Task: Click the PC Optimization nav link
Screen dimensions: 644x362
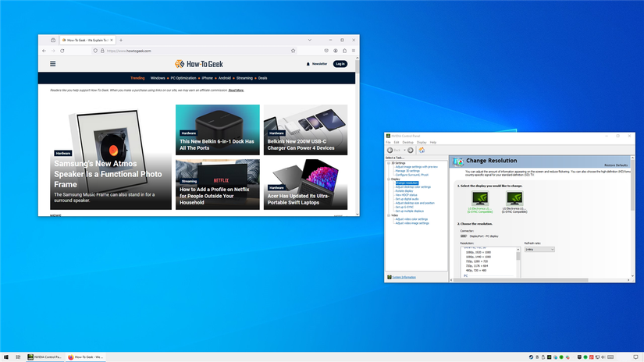Action: (183, 78)
